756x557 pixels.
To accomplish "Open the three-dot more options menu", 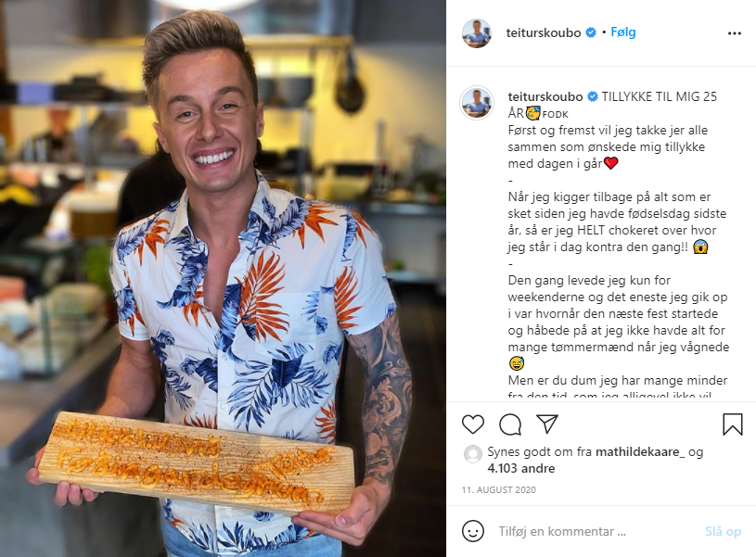I will point(735,33).
